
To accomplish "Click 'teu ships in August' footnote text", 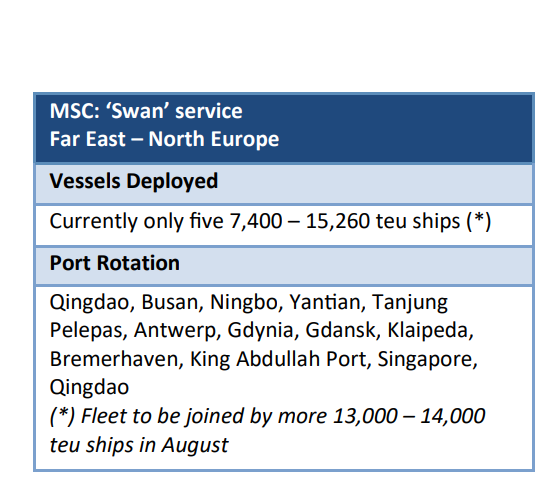I will (139, 446).
